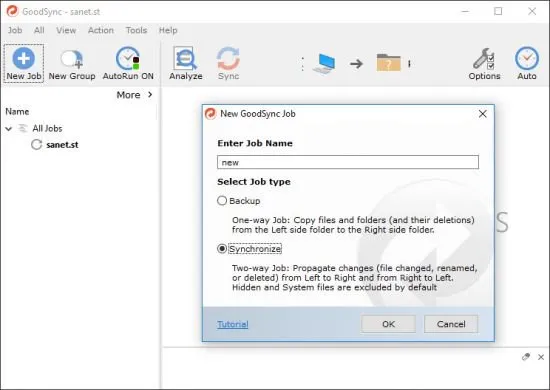Start the Sync arrows icon
The height and width of the screenshot is (390, 550).
[228, 59]
